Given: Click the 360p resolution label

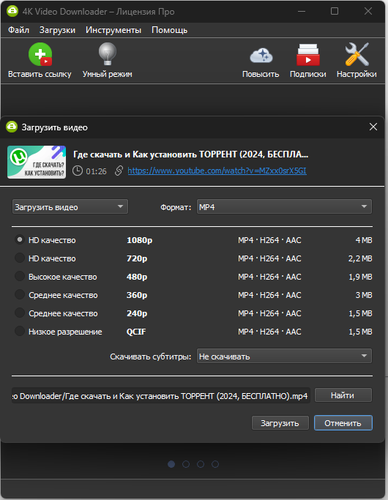Looking at the screenshot, I should tap(137, 295).
